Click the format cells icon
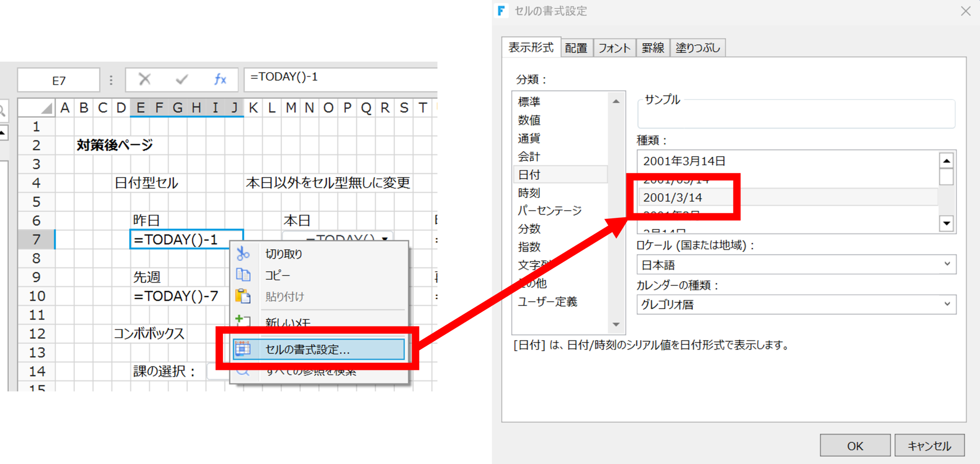 point(243,349)
